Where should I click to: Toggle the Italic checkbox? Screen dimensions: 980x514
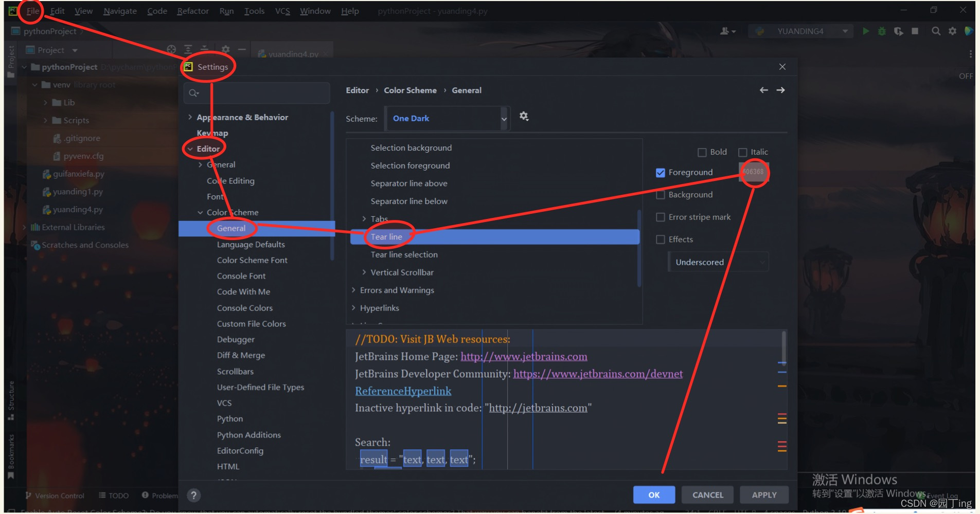click(x=742, y=152)
